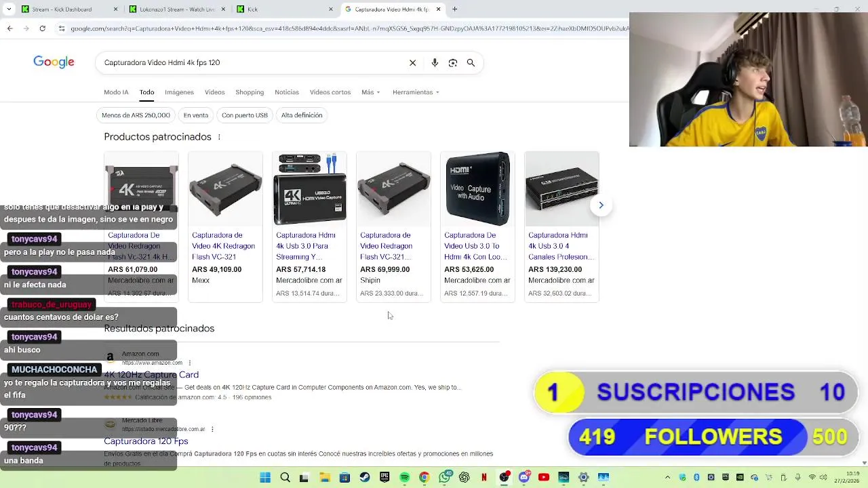The height and width of the screenshot is (488, 868).
Task: Apply the Menos de ARS 250,000 filter
Action: coord(136,115)
